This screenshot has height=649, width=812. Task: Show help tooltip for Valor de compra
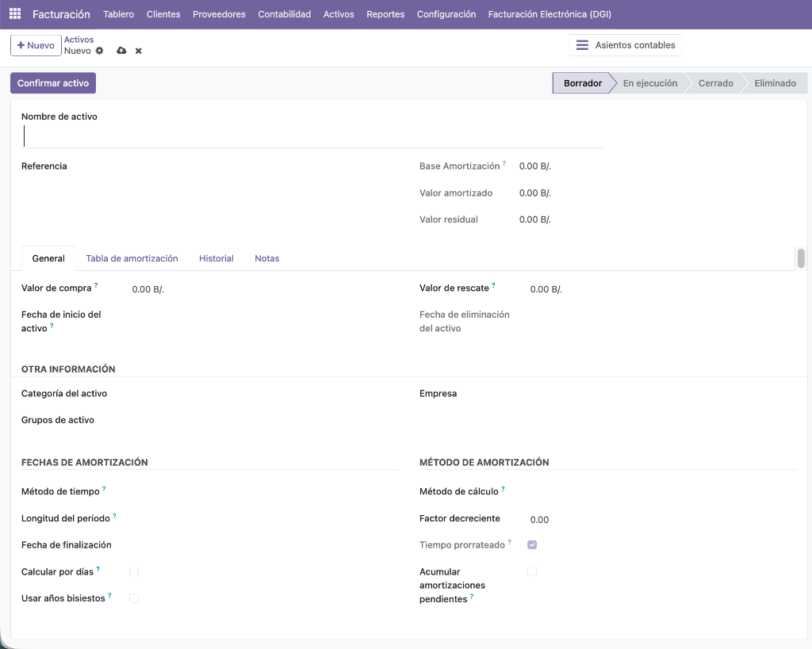pyautogui.click(x=96, y=285)
